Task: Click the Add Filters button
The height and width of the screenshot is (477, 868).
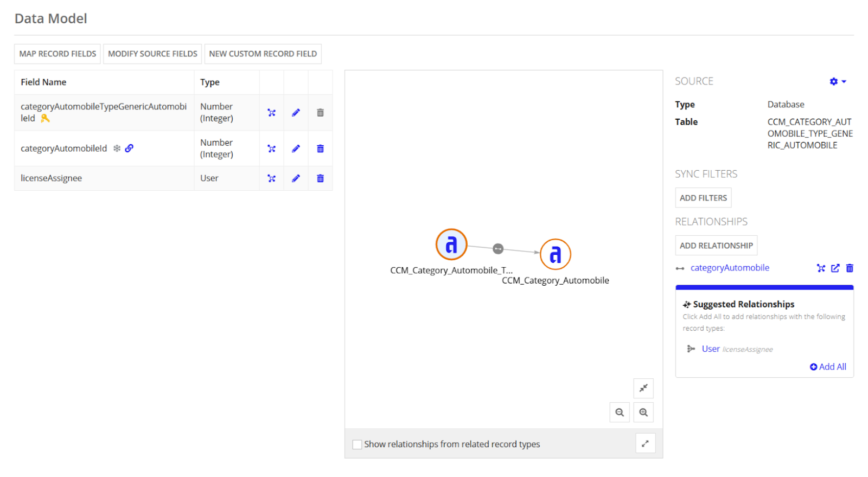Action: (703, 198)
